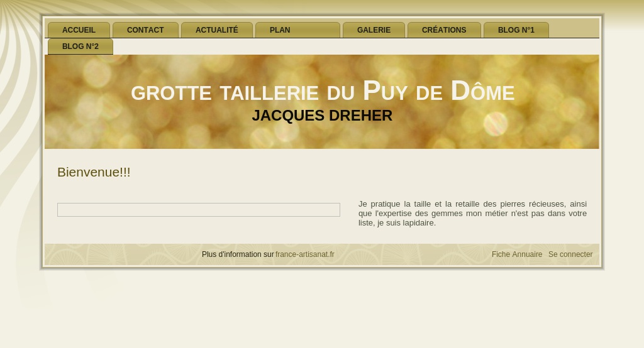644x348 pixels.
Task: Open the PLAN tab
Action: pyautogui.click(x=297, y=30)
